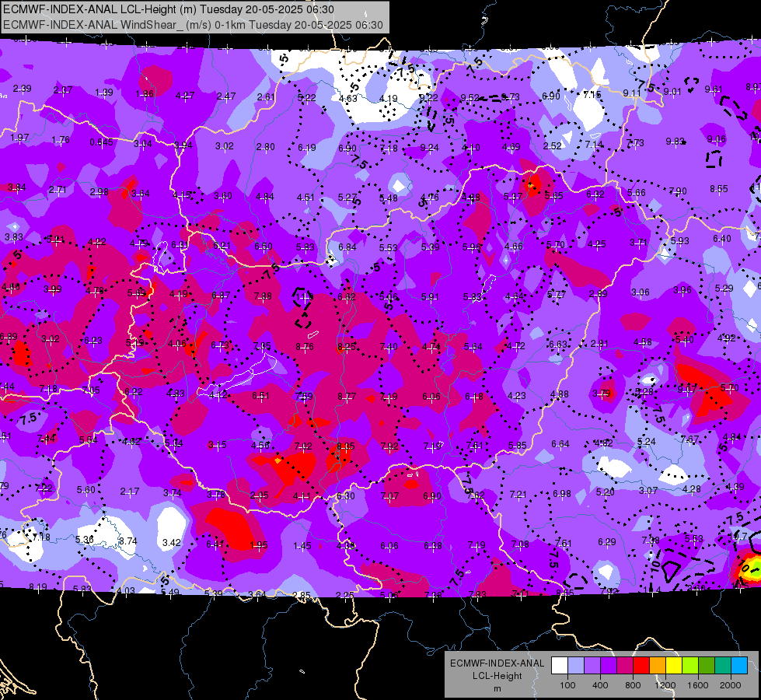761x700 pixels.
Task: Click the wind shear value 2.17
Action: [130, 492]
